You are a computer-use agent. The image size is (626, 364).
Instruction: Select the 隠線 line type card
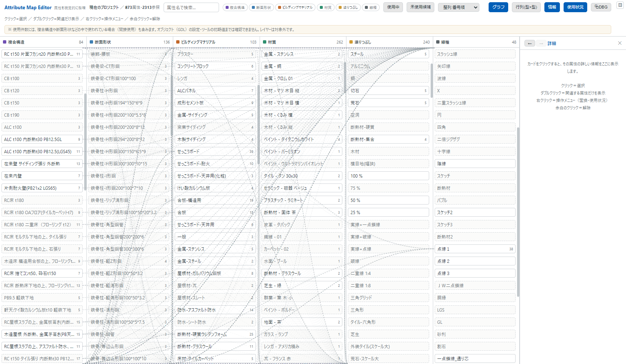[x=475, y=164]
